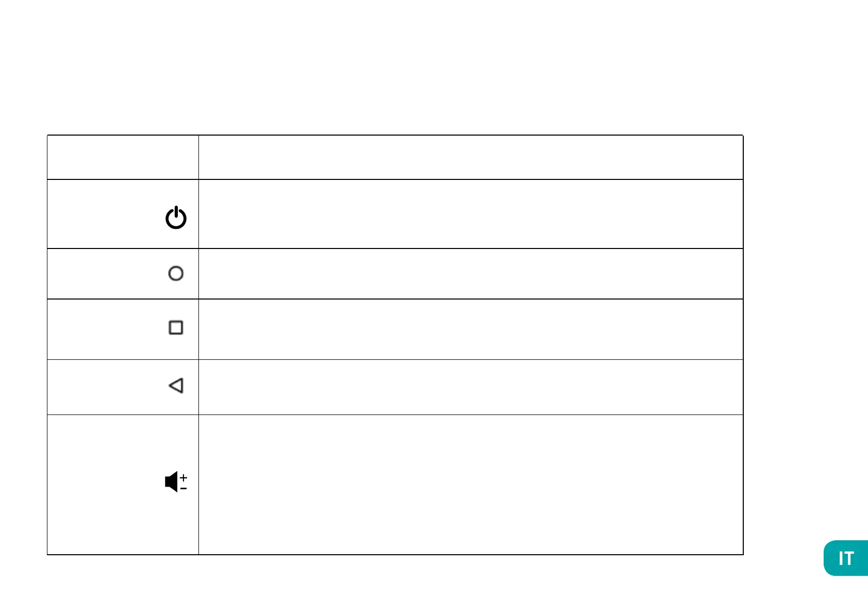The height and width of the screenshot is (614, 868).
Task: Select the square Recent apps icon
Action: [x=176, y=327]
